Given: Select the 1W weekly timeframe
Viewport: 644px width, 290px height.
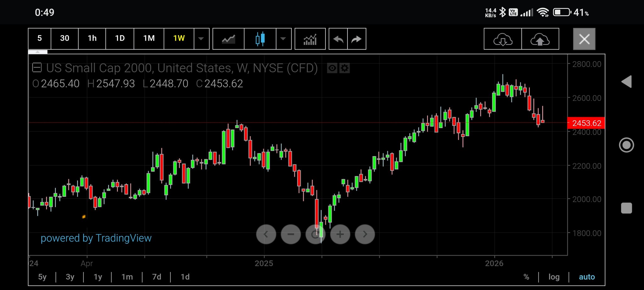Looking at the screenshot, I should pyautogui.click(x=179, y=39).
